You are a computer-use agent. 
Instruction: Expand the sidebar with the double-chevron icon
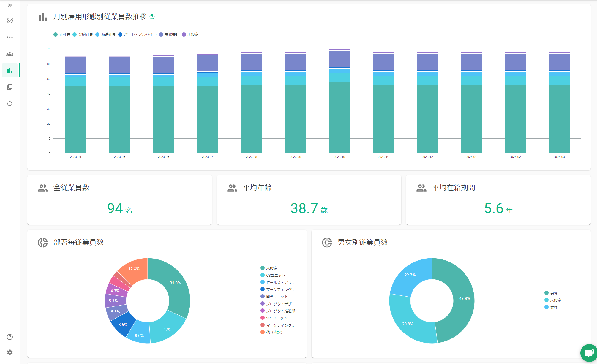[x=10, y=5]
